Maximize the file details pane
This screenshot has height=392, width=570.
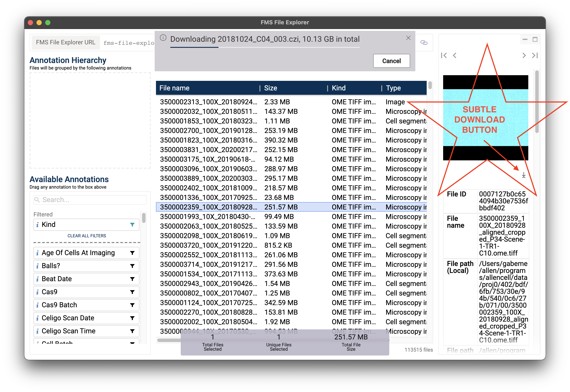(535, 39)
